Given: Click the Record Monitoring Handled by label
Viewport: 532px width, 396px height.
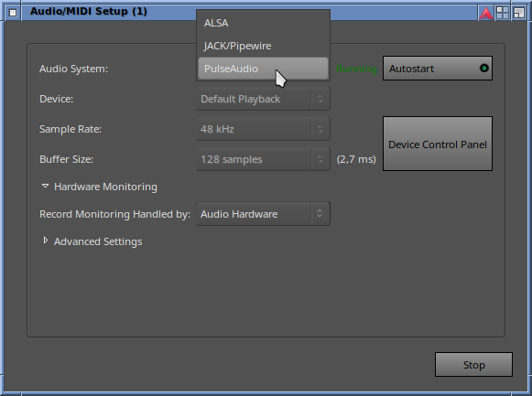Looking at the screenshot, I should [115, 214].
